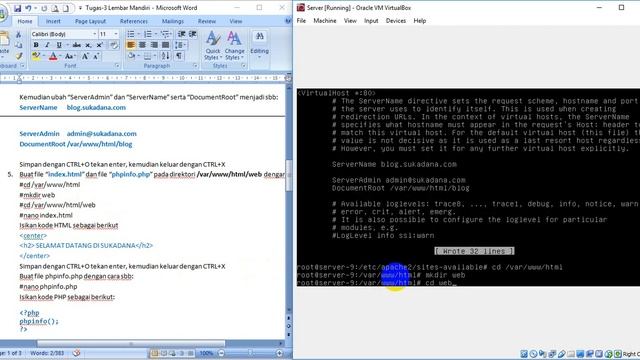Open VirtualBox Machine menu

click(325, 21)
